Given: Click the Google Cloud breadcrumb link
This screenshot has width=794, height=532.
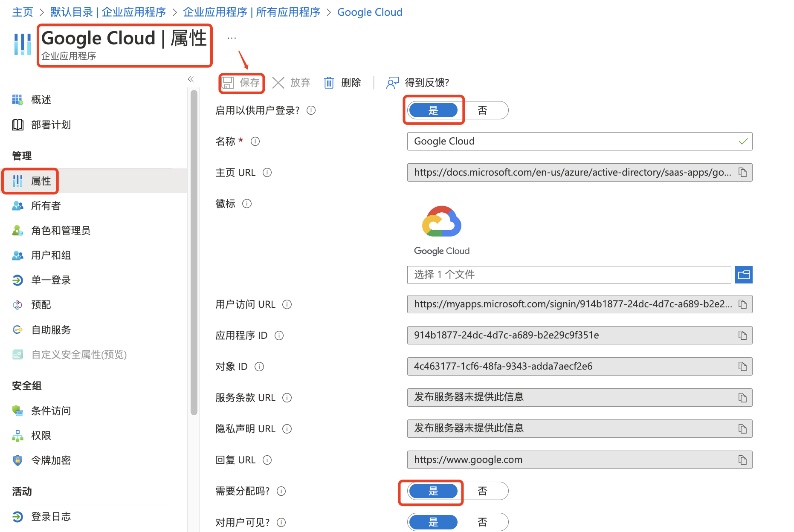Looking at the screenshot, I should click(x=370, y=12).
